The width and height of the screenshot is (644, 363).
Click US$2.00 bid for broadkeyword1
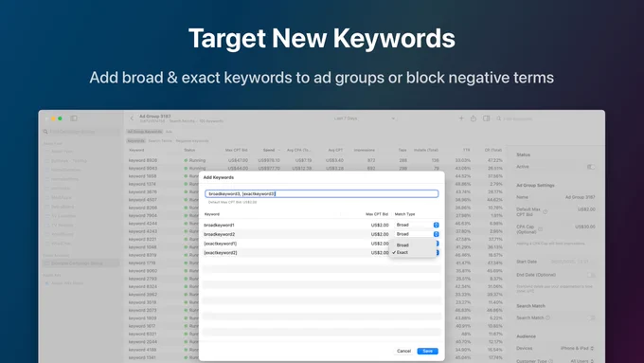(x=380, y=225)
